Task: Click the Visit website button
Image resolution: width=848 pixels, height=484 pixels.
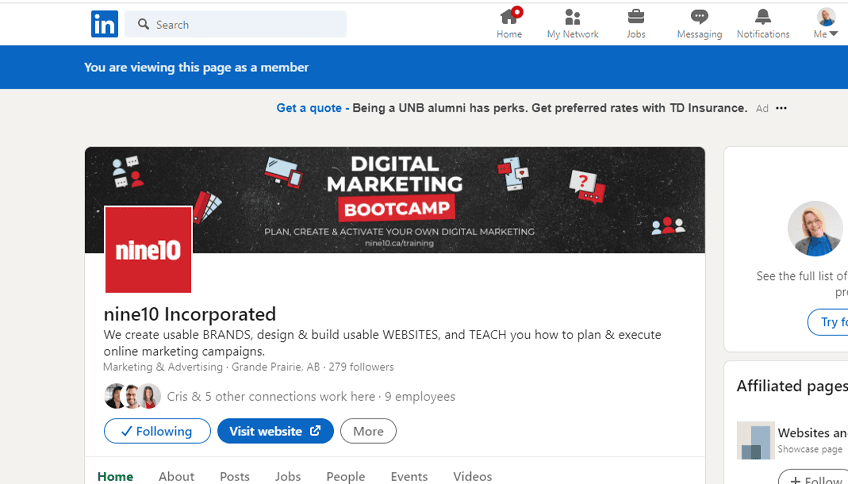Action: (x=275, y=431)
